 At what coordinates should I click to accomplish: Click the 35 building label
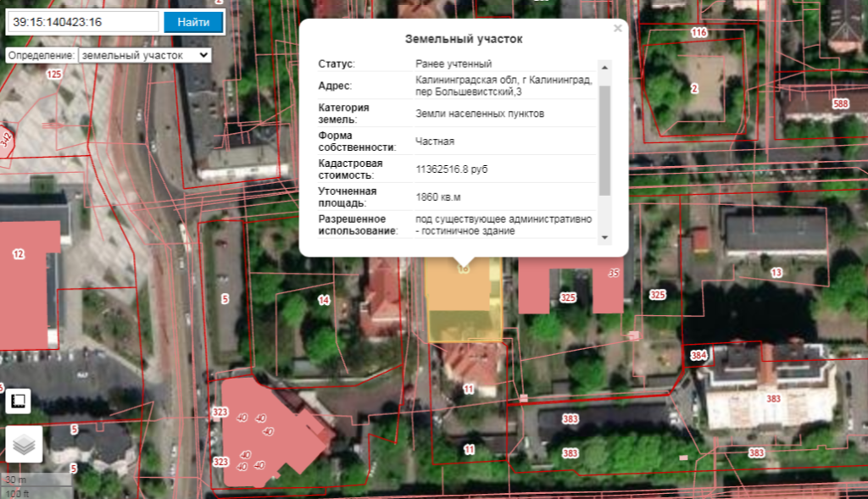click(614, 274)
